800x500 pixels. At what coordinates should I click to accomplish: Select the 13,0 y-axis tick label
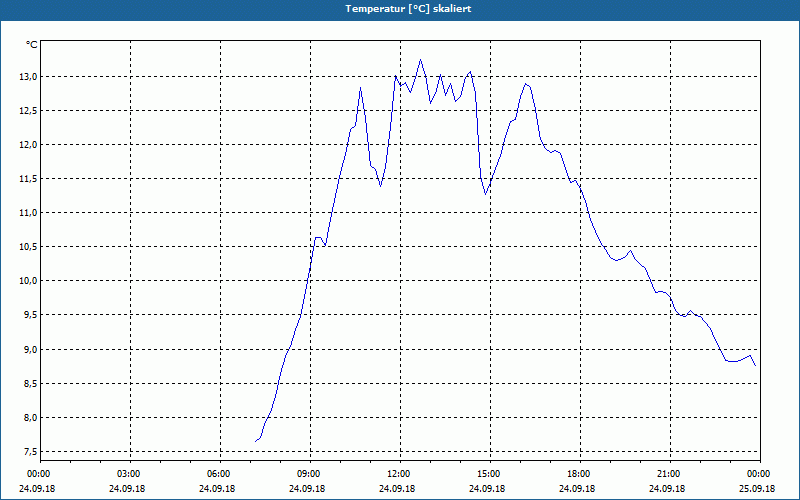(28, 77)
